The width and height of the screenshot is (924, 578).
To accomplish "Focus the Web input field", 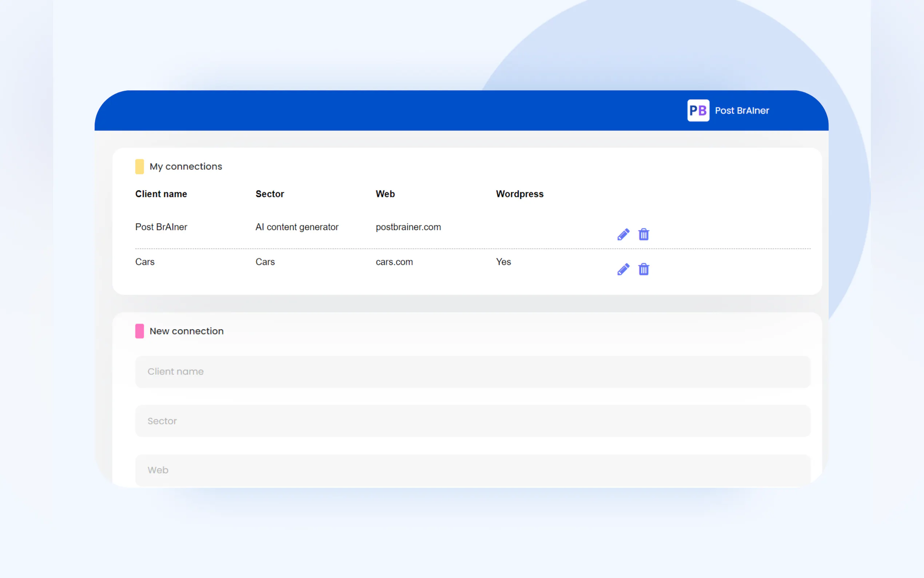I will pos(473,470).
